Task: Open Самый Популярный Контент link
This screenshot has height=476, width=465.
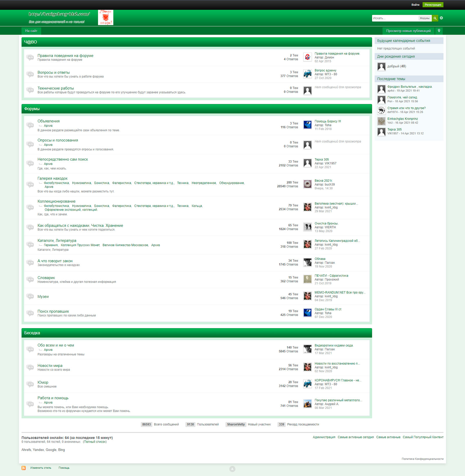Action: (x=423, y=437)
